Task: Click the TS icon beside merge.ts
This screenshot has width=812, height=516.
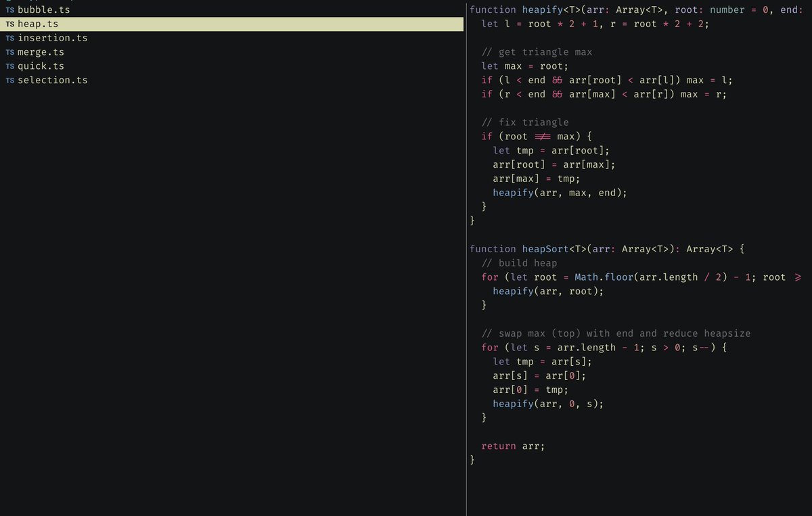Action: coord(10,52)
